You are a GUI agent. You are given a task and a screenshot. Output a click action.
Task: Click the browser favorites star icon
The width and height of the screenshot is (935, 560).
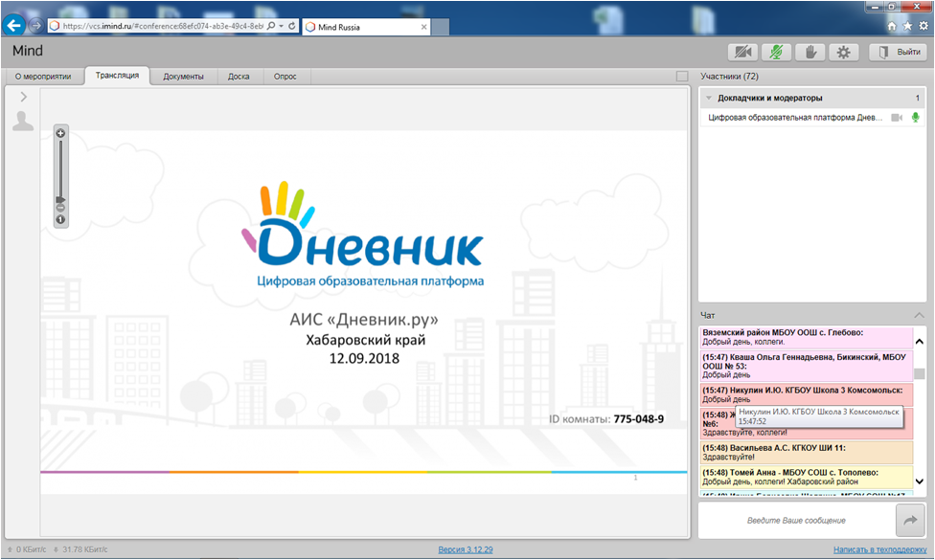(x=907, y=26)
